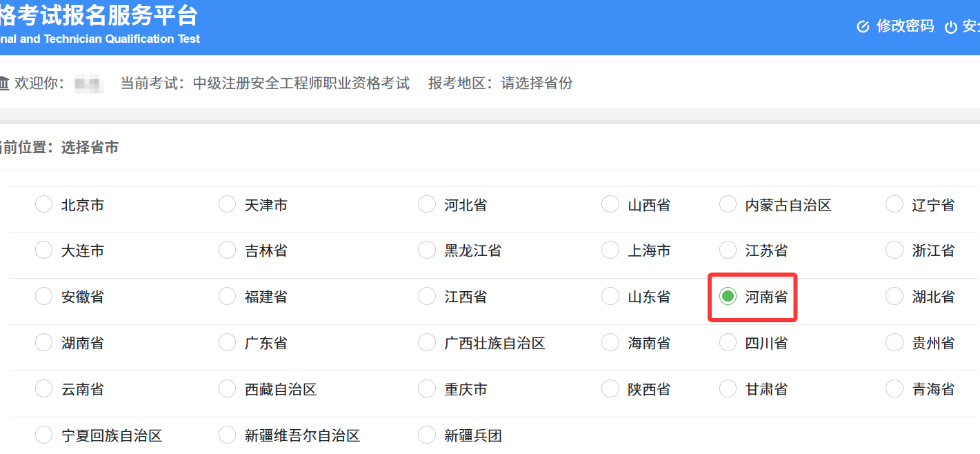Click the refresh icon beside 修改密码
Screen dimensions: 980x454
(x=863, y=26)
